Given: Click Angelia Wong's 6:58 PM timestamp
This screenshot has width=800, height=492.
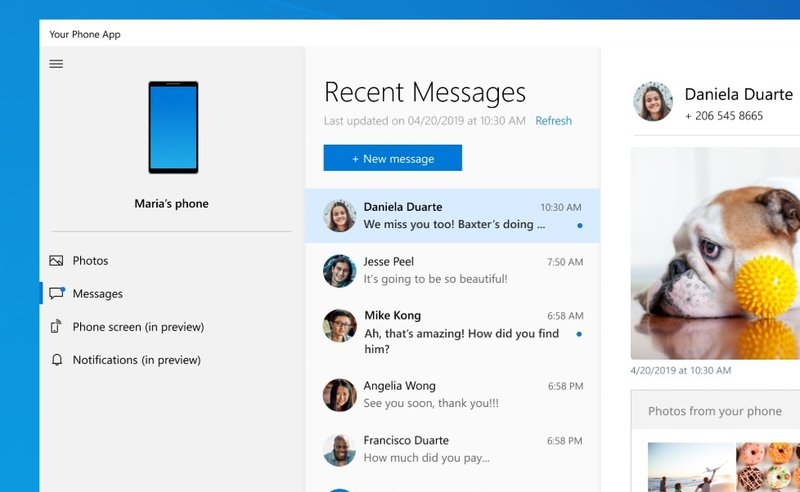Looking at the screenshot, I should click(566, 386).
